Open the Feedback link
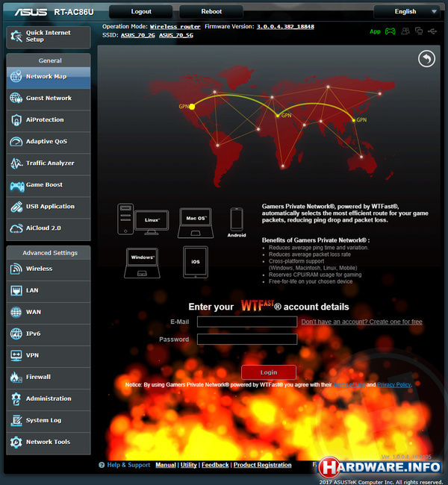Viewport: 448px width, 485px height. pos(215,465)
